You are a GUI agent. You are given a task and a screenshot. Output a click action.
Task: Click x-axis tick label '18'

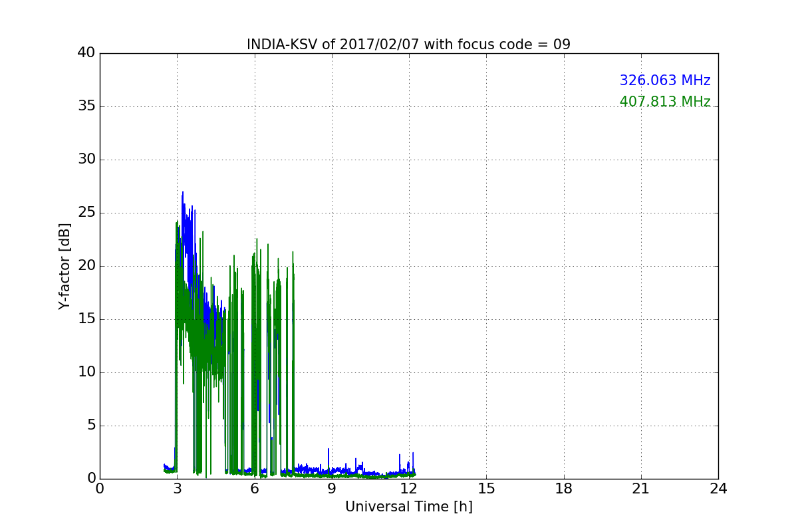click(564, 489)
